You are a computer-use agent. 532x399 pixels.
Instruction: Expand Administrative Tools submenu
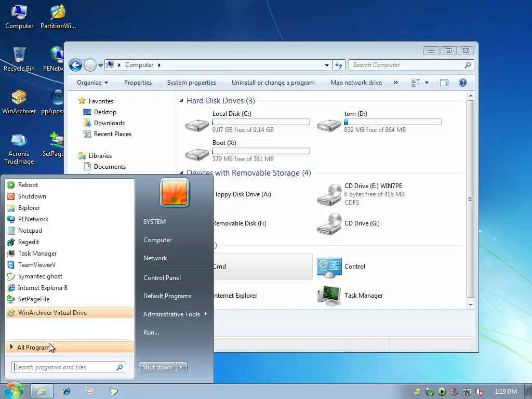175,314
